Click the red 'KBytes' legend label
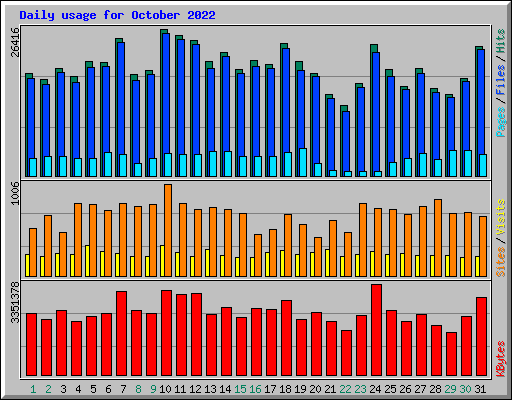Screen dimensions: 512x400 click(501, 359)
